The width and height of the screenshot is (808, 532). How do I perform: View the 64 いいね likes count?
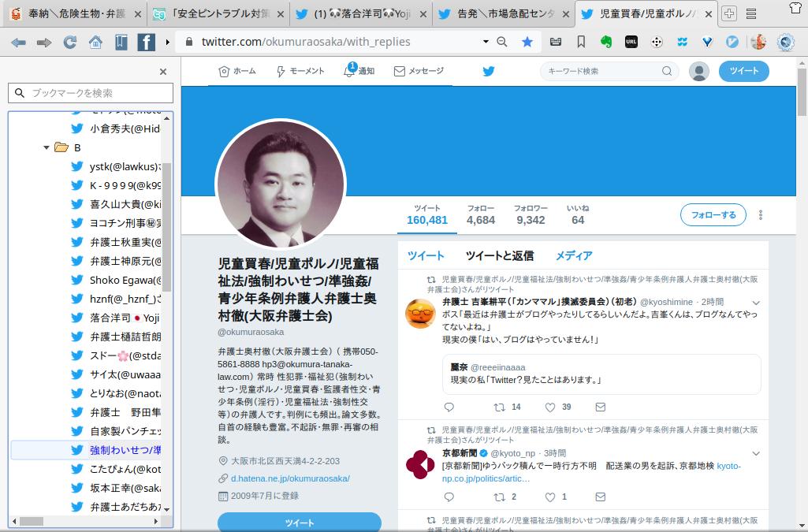pyautogui.click(x=578, y=214)
